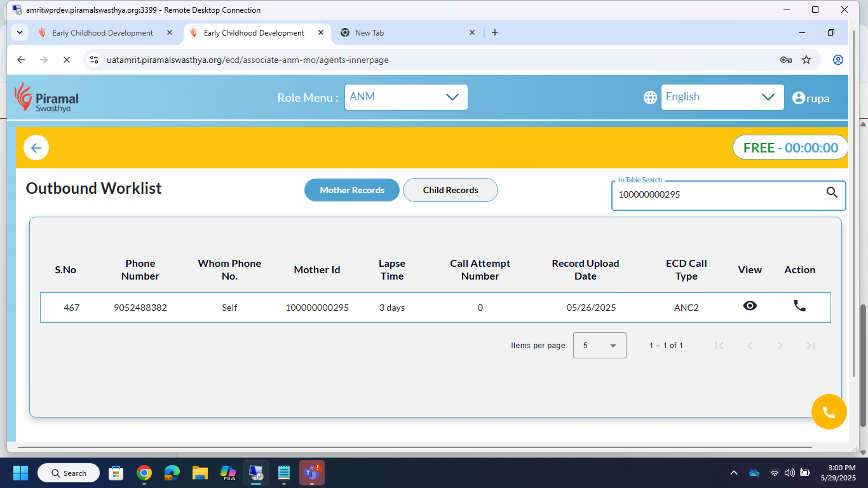Click the Mother Id column header
The width and height of the screenshot is (868, 488).
pos(317,270)
